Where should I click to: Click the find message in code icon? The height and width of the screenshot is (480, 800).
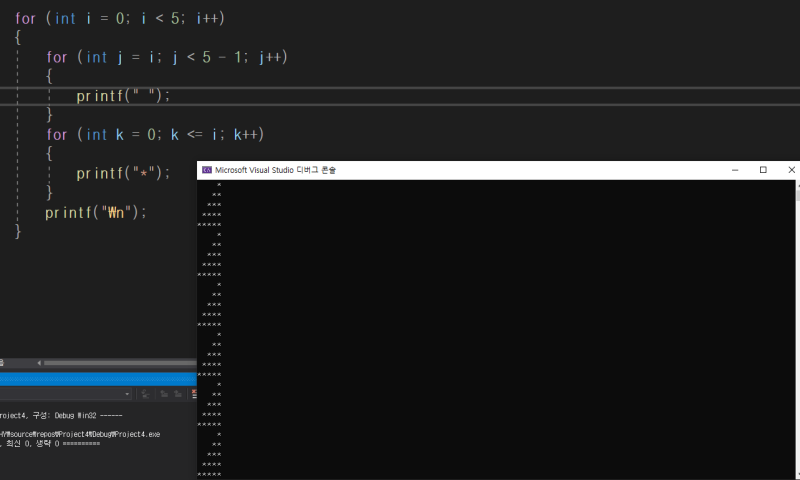click(x=145, y=394)
